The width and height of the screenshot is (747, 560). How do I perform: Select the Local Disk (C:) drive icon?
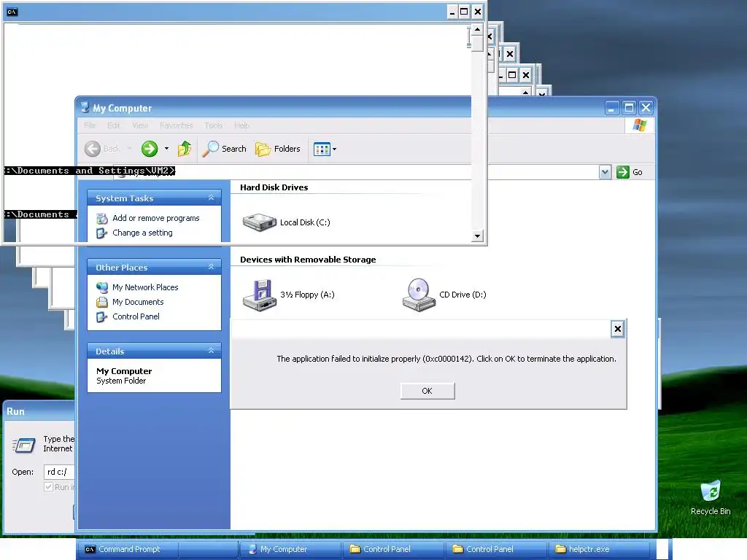pos(259,222)
